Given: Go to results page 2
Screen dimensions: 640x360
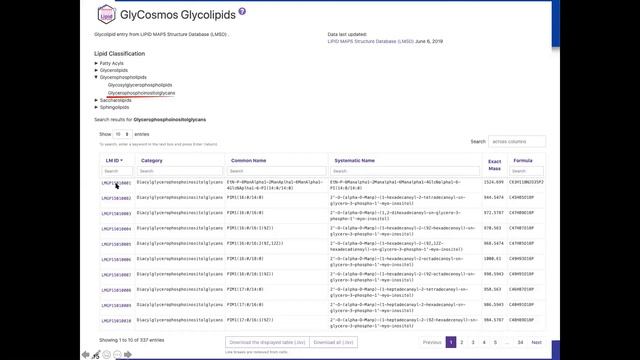Looking at the screenshot, I should pyautogui.click(x=462, y=342).
